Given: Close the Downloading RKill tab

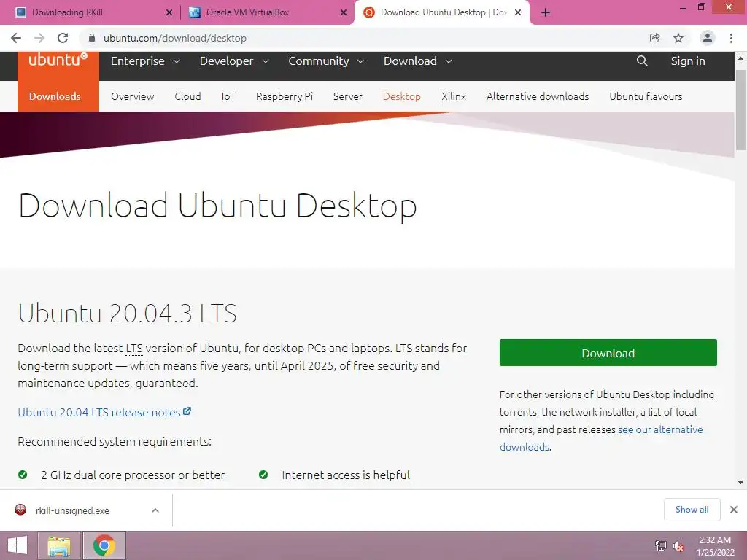Looking at the screenshot, I should pyautogui.click(x=169, y=12).
